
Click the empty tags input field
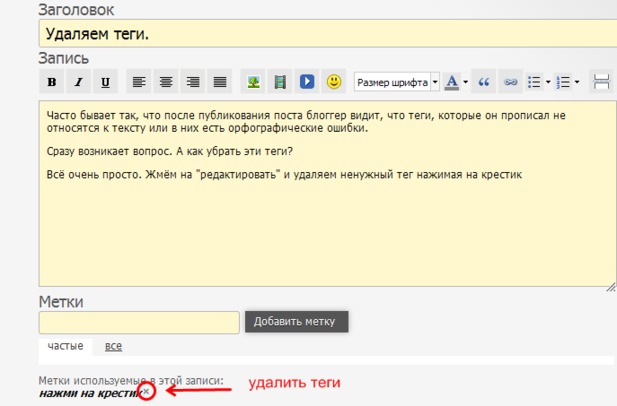click(x=139, y=322)
